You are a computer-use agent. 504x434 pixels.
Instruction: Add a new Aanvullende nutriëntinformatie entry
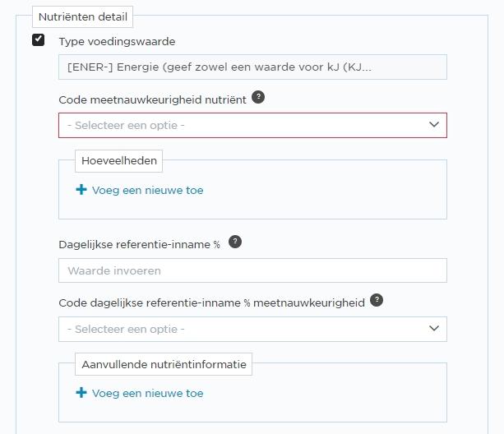140,393
